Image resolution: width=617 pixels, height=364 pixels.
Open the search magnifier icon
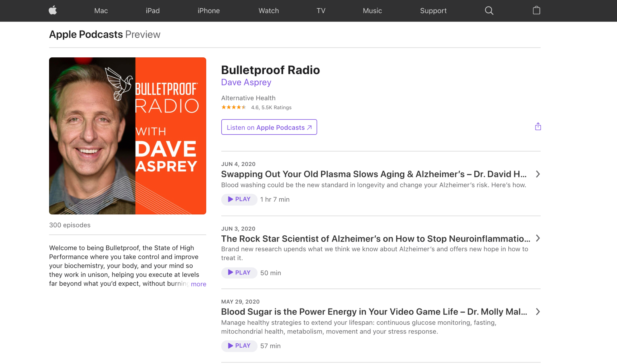point(489,10)
